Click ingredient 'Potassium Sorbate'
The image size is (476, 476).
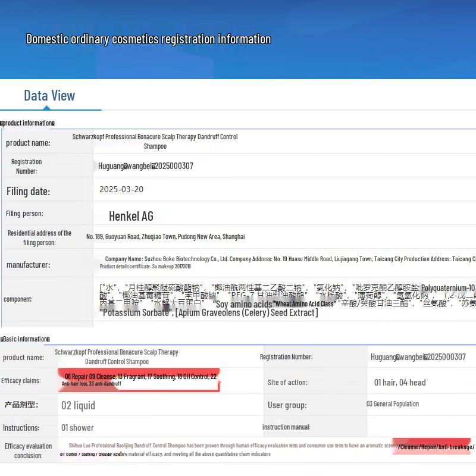[x=135, y=313]
